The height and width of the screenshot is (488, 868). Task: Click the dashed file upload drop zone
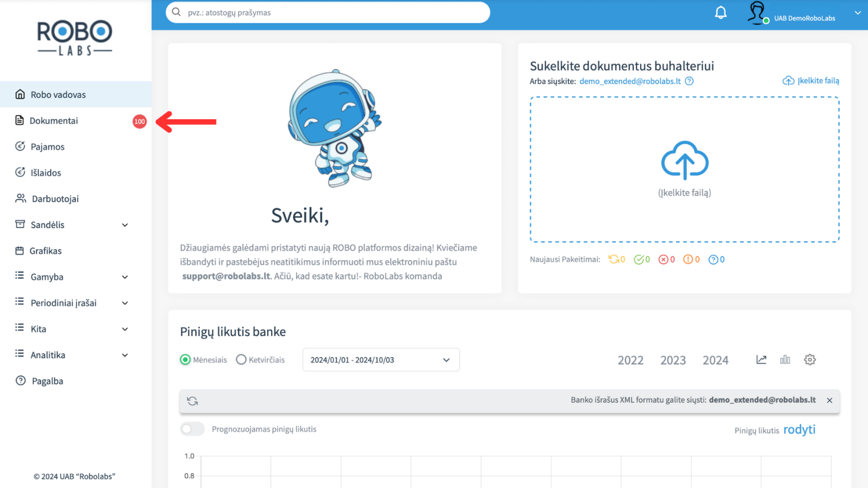point(685,169)
